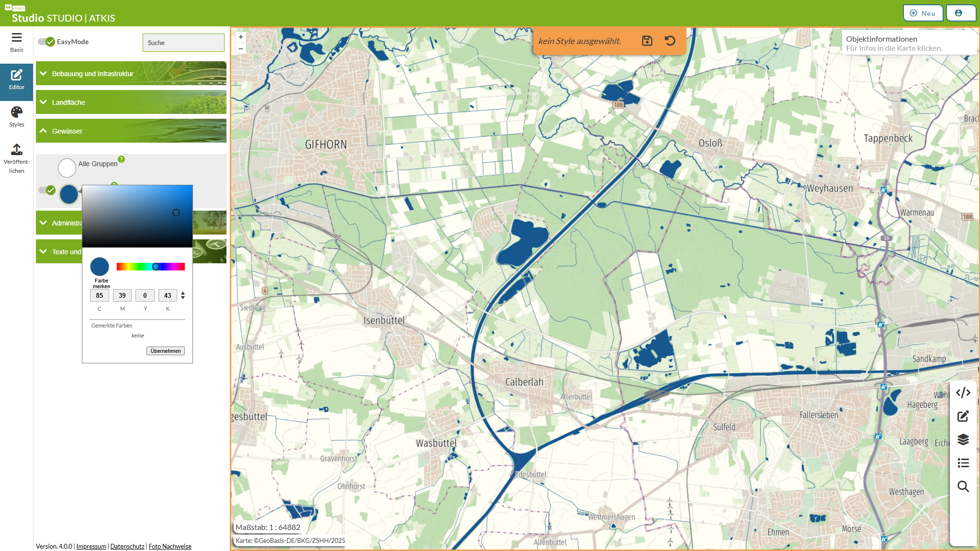
Task: Click the Übernehmen button
Action: (x=165, y=351)
